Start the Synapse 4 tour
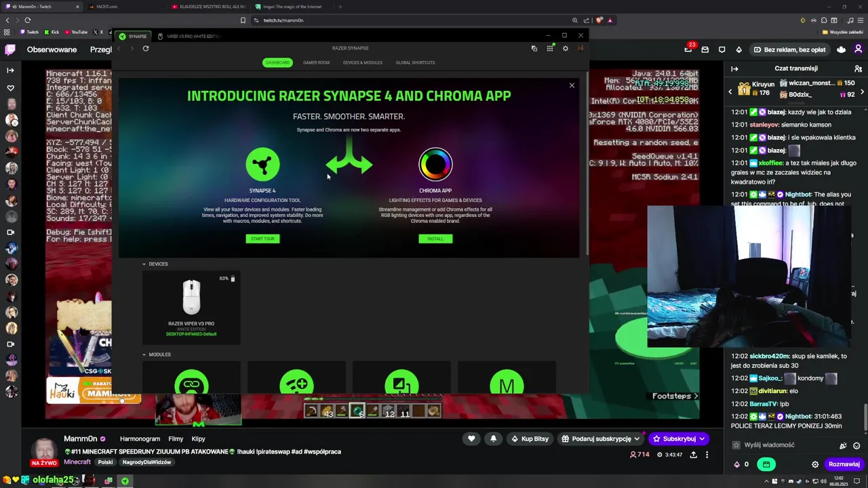 coord(262,239)
